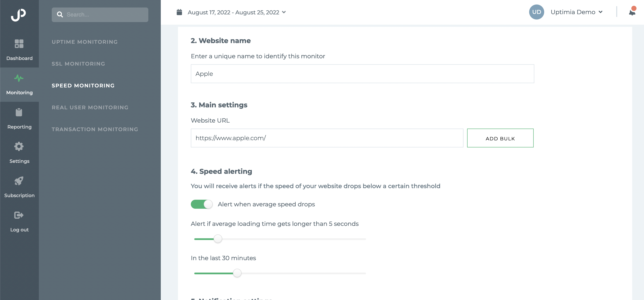Open Transaction Monitoring menu item
Screen dimensions: 644x300
pos(95,129)
